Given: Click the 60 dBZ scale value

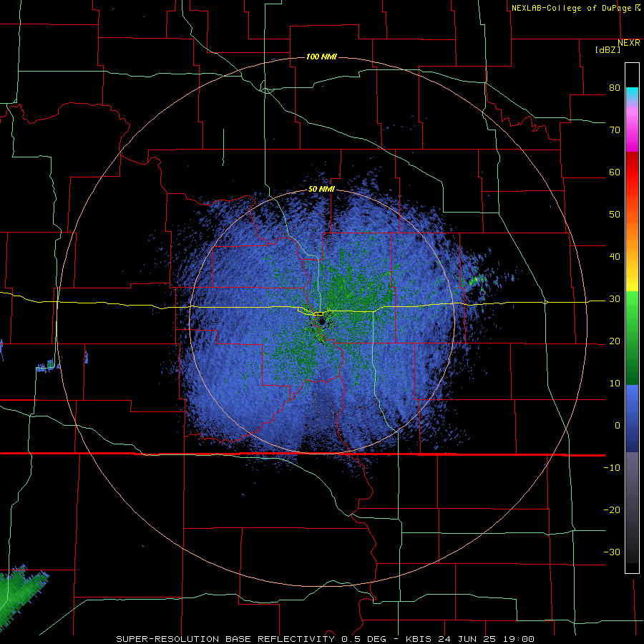Looking at the screenshot, I should pyautogui.click(x=615, y=172).
